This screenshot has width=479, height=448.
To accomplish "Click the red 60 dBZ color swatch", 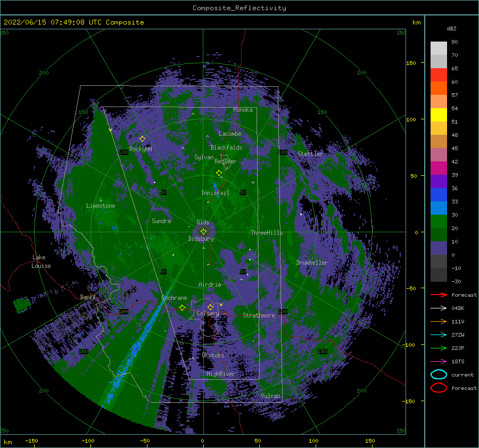I will 439,75.
